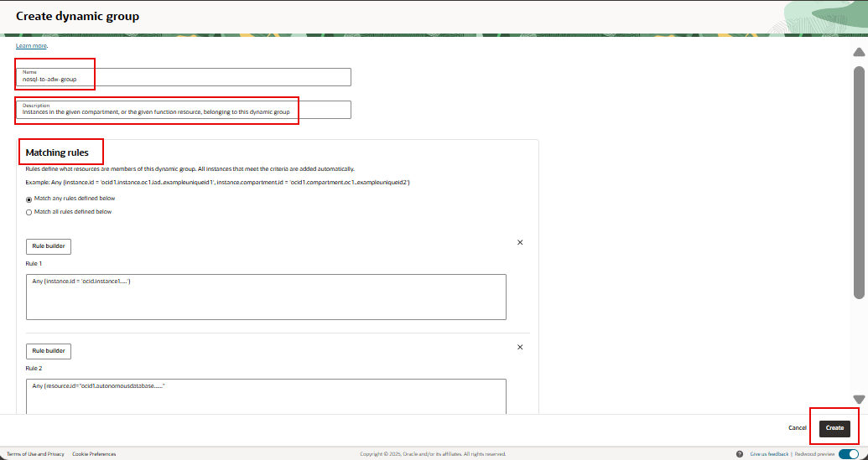Focus the Name field nosql-to-adw-group

(x=183, y=77)
